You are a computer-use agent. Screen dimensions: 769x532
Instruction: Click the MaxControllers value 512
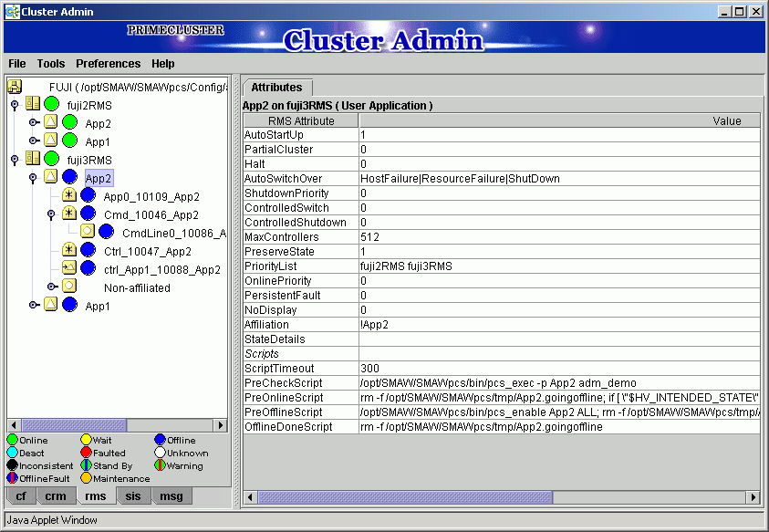[x=369, y=237]
